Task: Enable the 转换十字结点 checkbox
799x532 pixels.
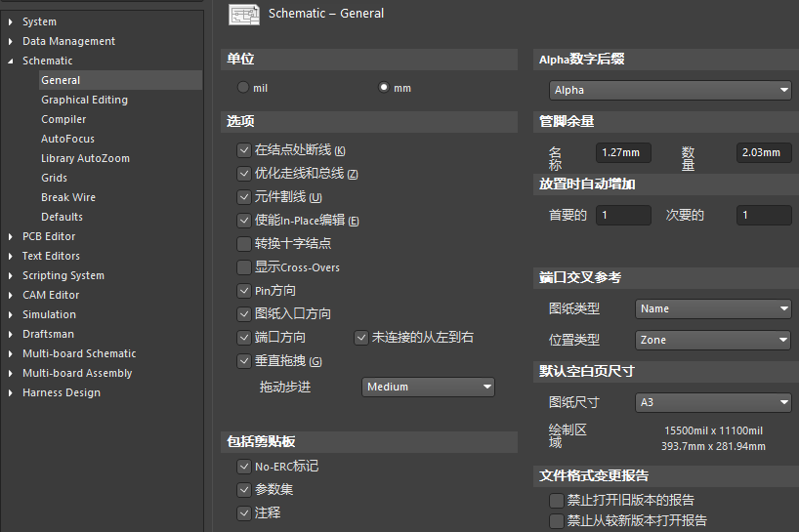Action: pos(244,244)
